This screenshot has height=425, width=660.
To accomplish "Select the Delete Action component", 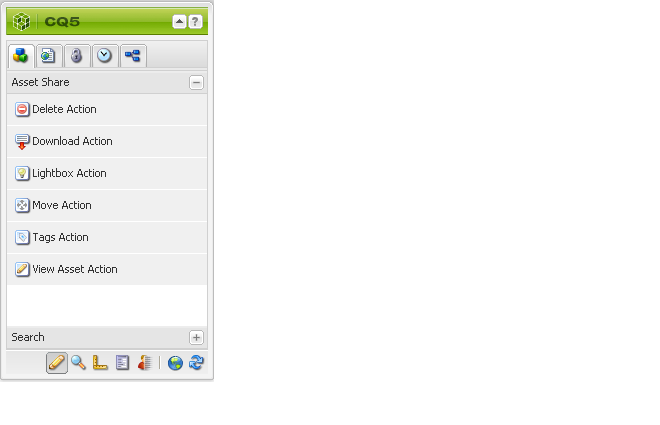I will (x=107, y=109).
